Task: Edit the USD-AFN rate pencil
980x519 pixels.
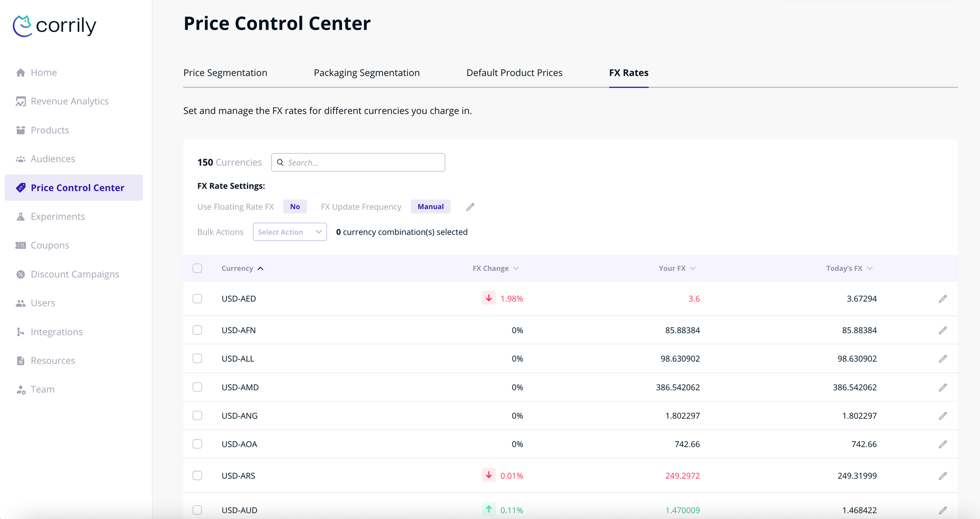Action: pos(943,330)
